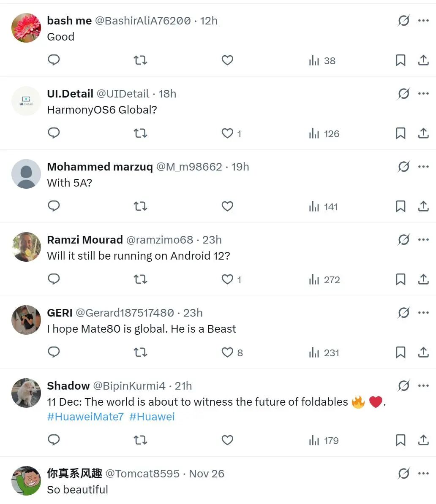Repost GERI's Mate80 tweet
Image resolution: width=436 pixels, height=504 pixels.
(140, 352)
